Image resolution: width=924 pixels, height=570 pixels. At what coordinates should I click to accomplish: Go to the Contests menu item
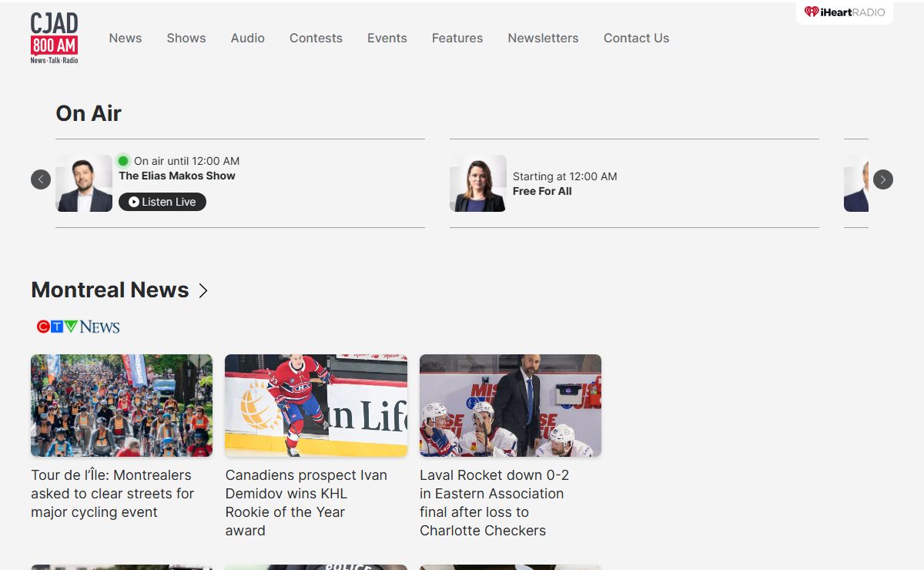(316, 38)
